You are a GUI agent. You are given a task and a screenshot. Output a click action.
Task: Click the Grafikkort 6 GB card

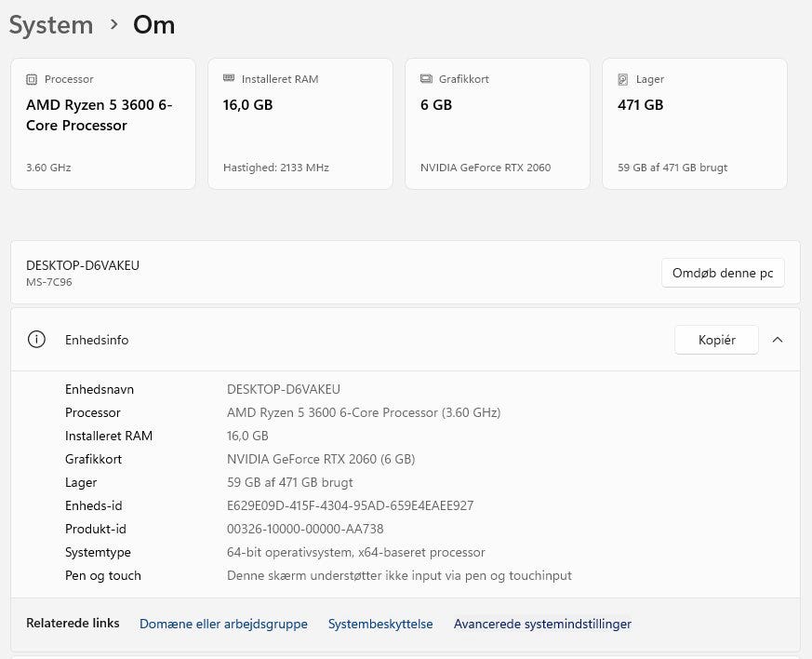point(498,124)
